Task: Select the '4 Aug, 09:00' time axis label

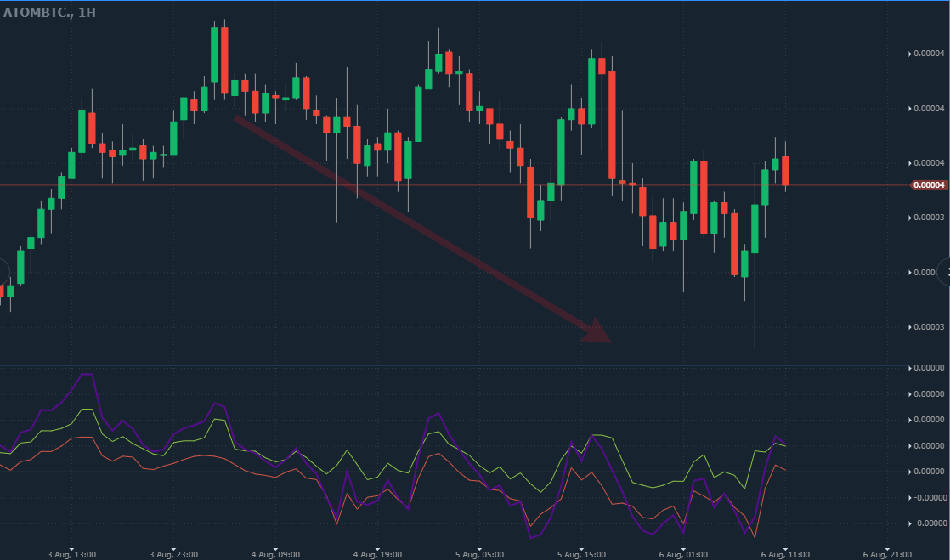Action: [x=275, y=554]
